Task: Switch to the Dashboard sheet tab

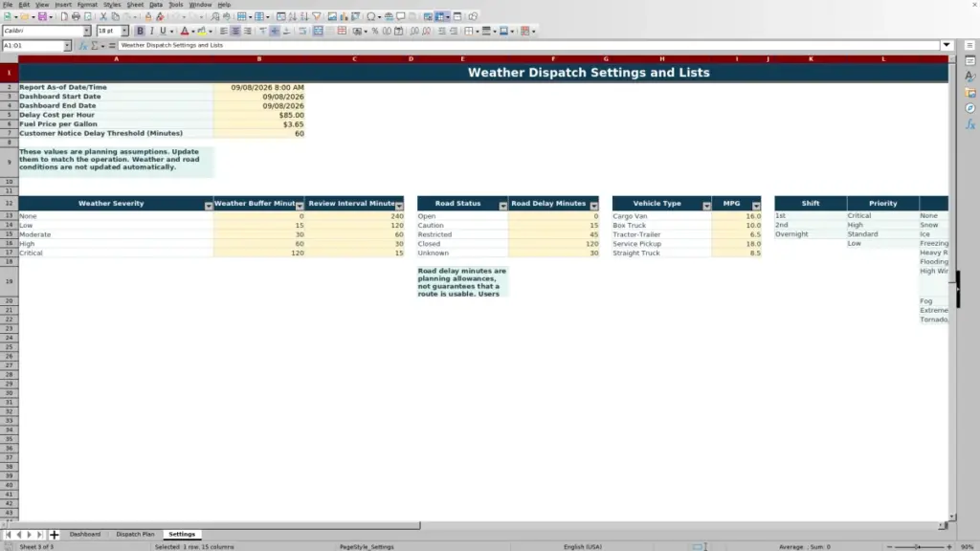Action: coord(85,534)
